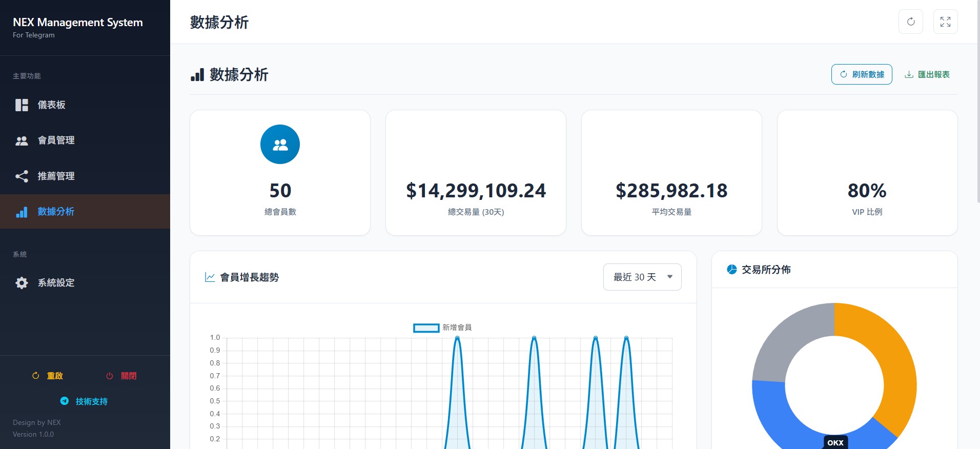Click the 重啟 restart link

(48, 376)
